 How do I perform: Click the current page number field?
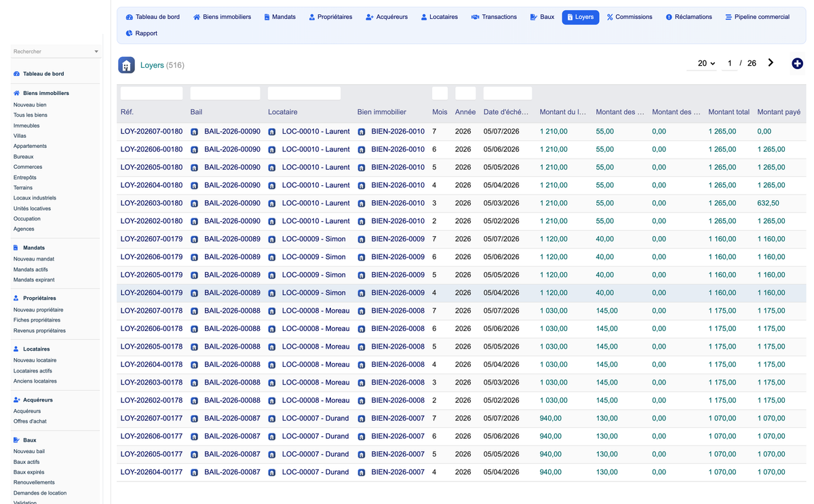coord(729,63)
